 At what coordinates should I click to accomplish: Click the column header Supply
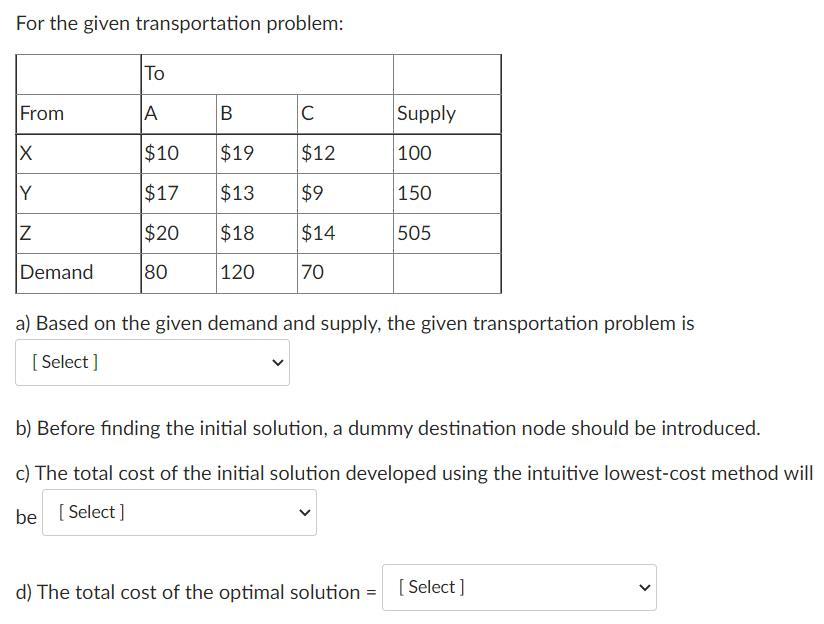coord(425,113)
